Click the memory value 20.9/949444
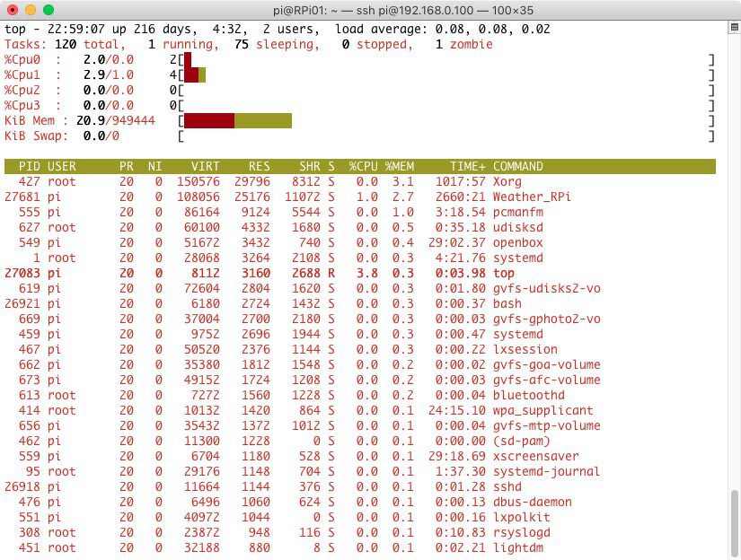This screenshot has width=741, height=560. pos(115,121)
